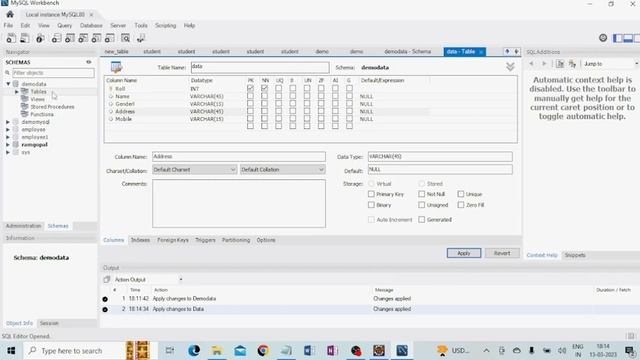Enable the Unsigned checkbox

coord(422,205)
